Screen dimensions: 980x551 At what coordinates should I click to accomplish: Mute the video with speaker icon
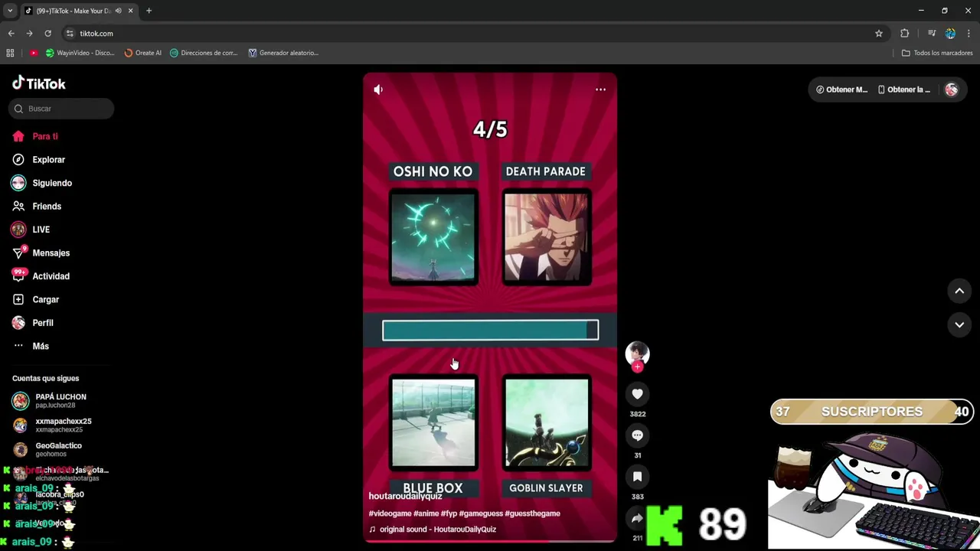tap(378, 90)
